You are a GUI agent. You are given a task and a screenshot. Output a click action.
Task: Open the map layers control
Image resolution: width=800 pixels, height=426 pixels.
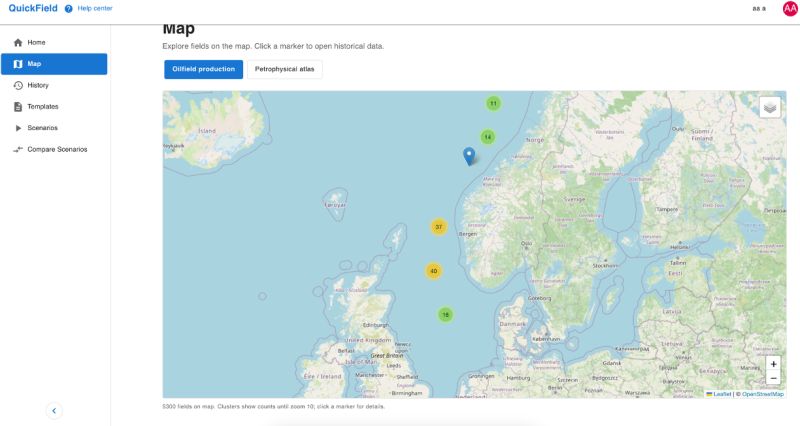770,107
